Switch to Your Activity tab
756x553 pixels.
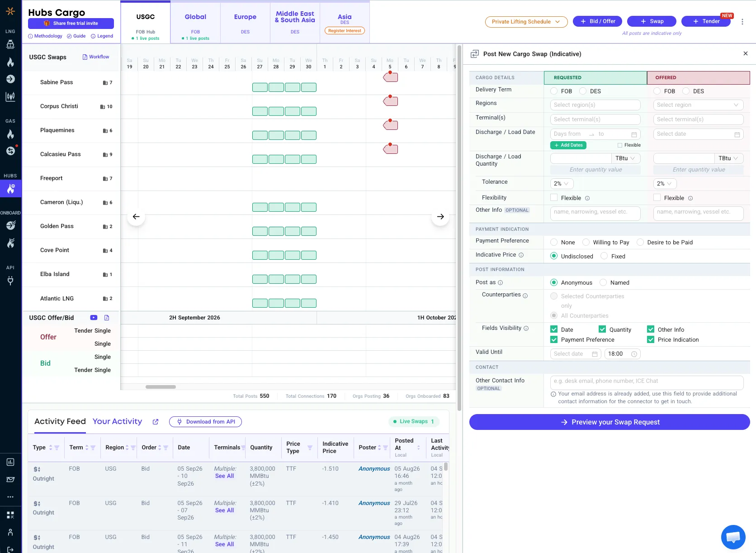(x=117, y=421)
